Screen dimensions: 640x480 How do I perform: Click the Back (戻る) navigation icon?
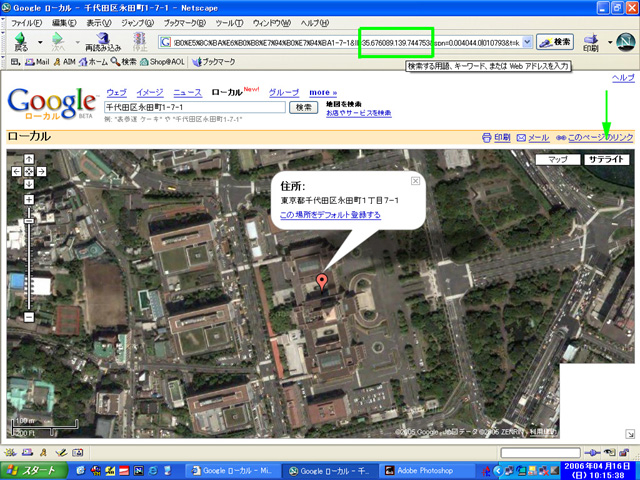[x=21, y=42]
